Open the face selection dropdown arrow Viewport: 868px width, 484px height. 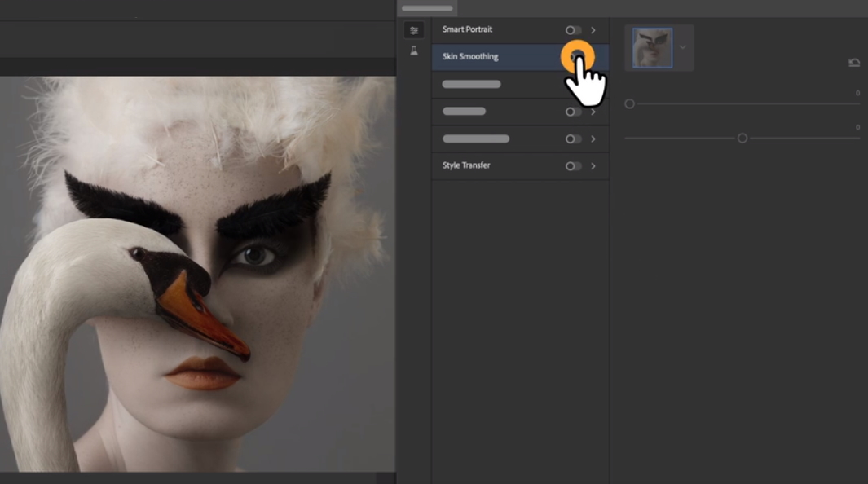click(683, 47)
